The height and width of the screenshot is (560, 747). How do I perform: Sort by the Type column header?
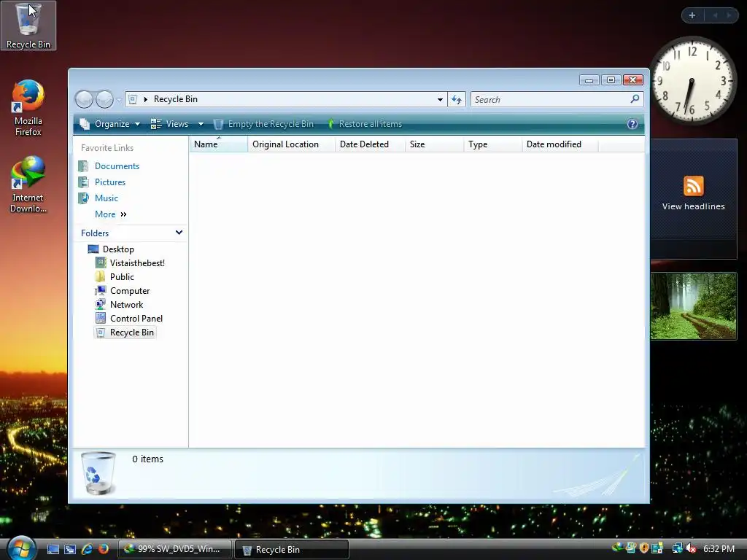pos(492,144)
